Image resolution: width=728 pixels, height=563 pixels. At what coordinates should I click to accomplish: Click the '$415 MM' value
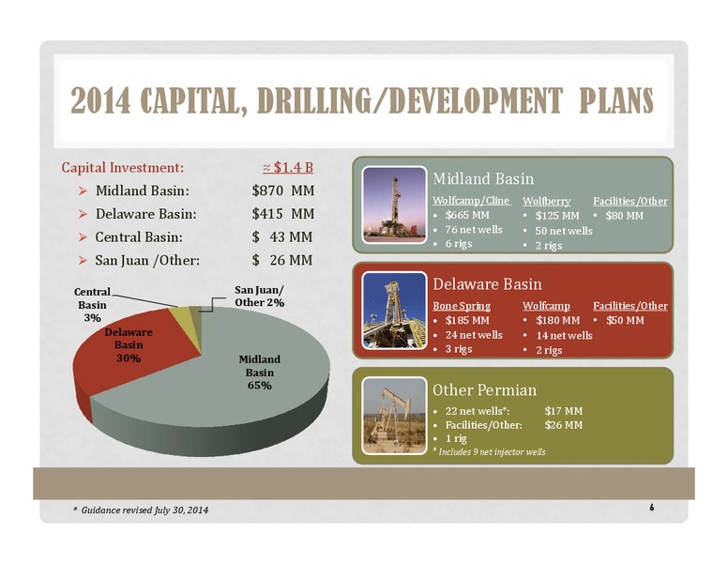pos(283,214)
